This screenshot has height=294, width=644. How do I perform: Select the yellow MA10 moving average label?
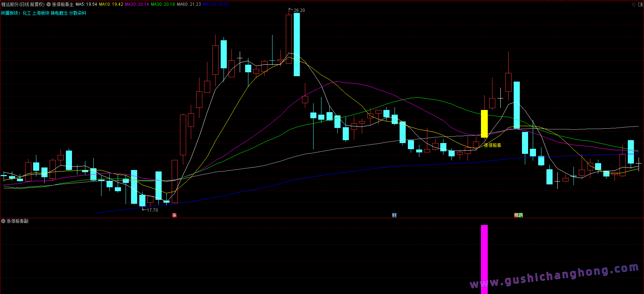pyautogui.click(x=111, y=4)
